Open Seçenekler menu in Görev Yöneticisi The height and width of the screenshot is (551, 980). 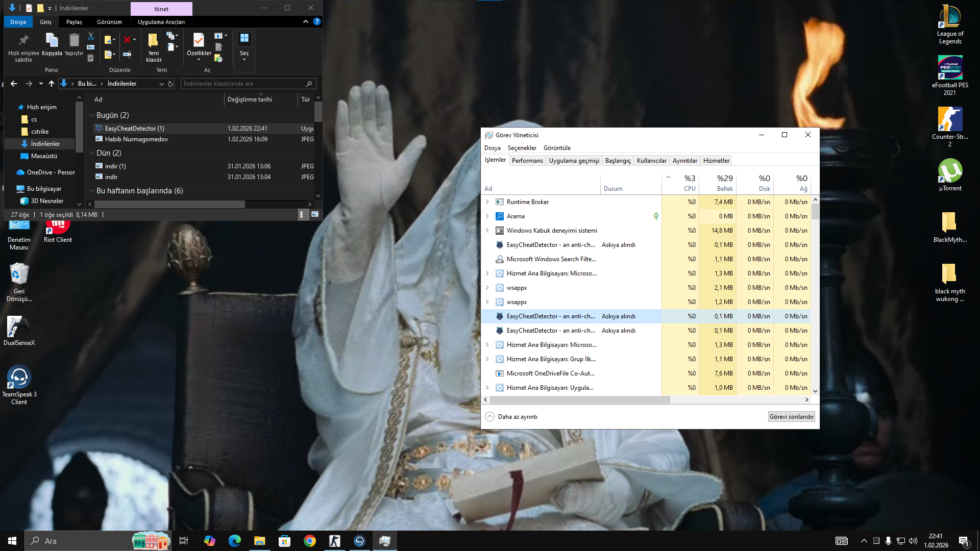[x=522, y=148]
